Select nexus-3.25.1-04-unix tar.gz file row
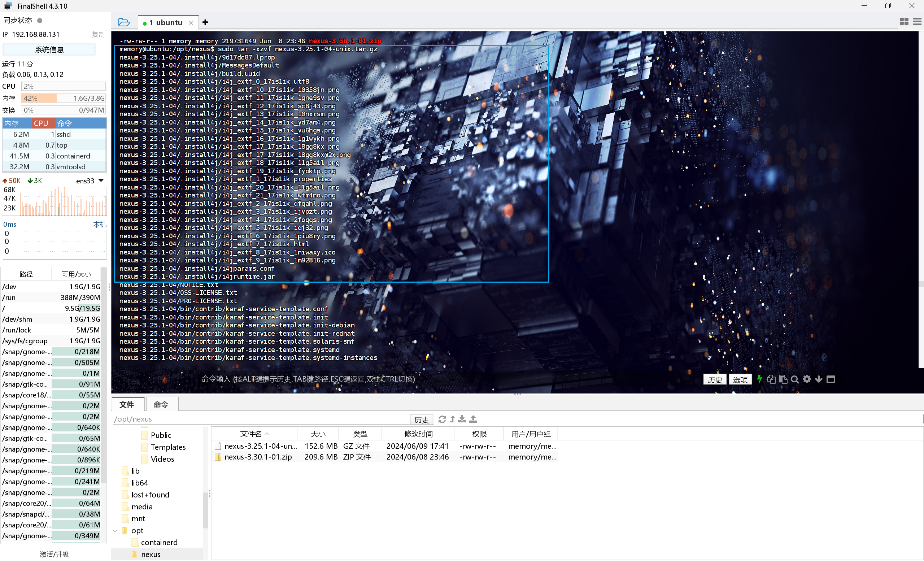The image size is (924, 561). [x=385, y=446]
